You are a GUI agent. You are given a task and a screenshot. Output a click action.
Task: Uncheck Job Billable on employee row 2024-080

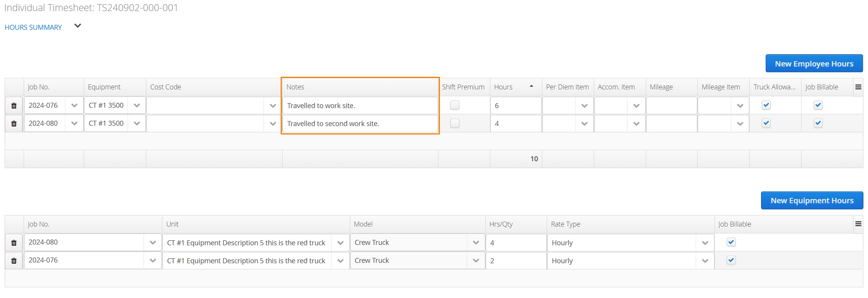[818, 123]
